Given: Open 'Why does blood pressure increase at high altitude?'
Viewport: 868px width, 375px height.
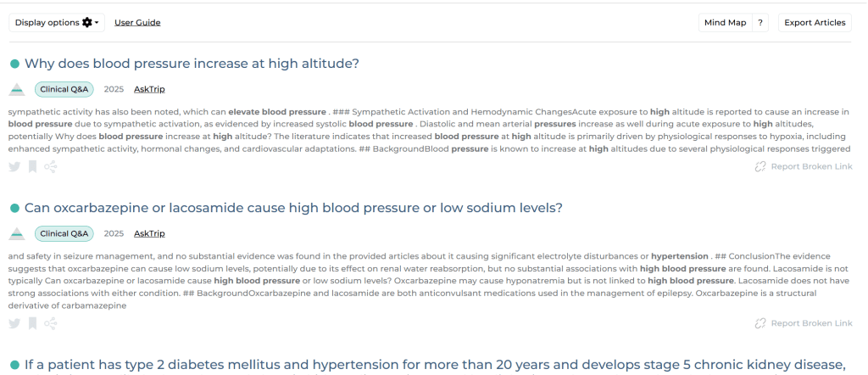Looking at the screenshot, I should (192, 64).
